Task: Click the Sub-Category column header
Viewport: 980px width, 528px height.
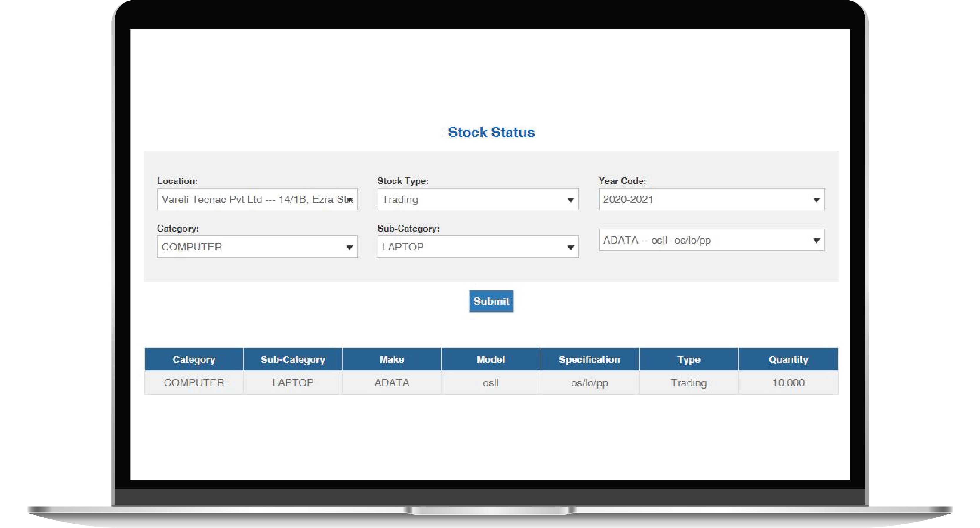Action: (293, 360)
